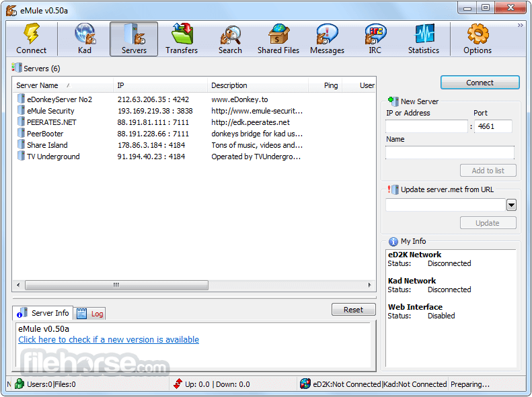This screenshot has width=532, height=397.
Task: Click the Preparing... status bar entry
Action: pos(470,384)
